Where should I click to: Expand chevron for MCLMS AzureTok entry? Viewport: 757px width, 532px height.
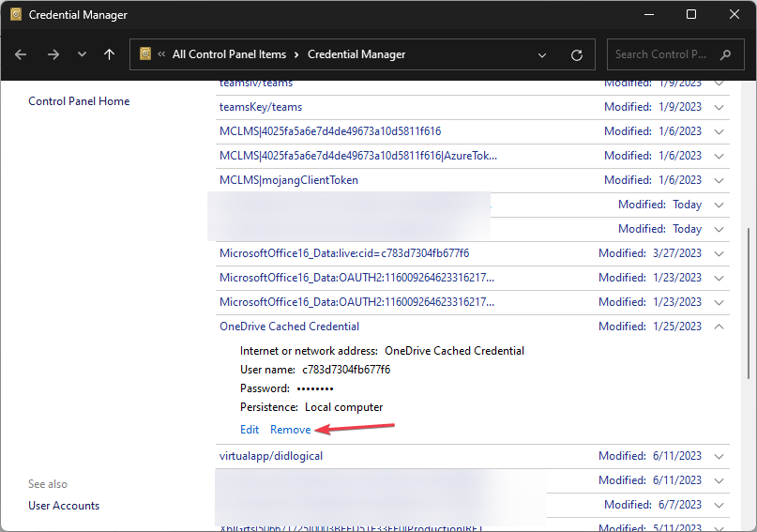point(719,156)
